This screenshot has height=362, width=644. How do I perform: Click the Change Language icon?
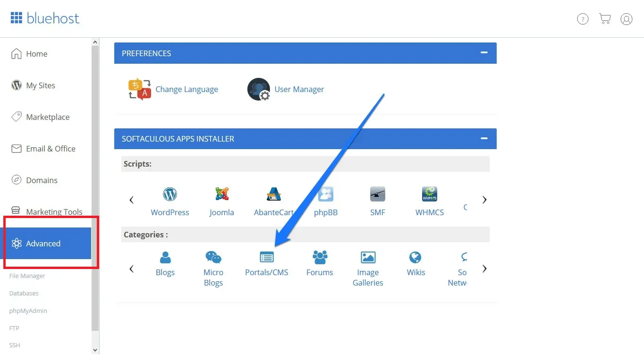point(140,89)
